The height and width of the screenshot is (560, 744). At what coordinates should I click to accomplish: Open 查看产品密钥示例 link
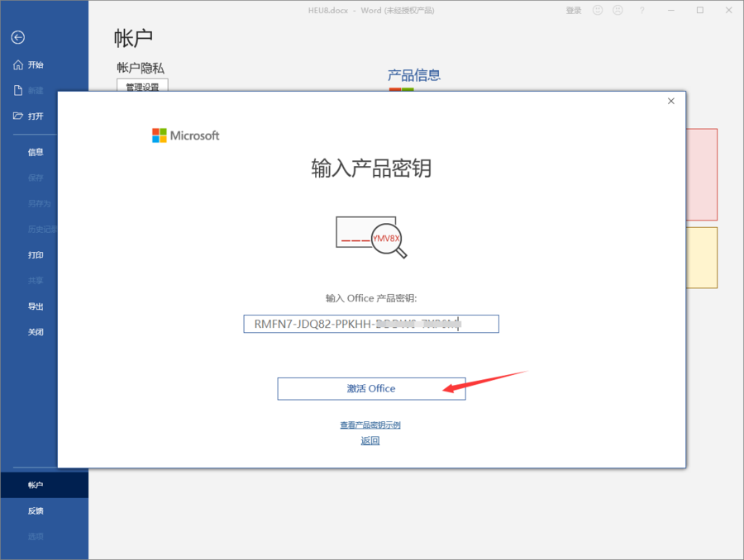(x=370, y=425)
